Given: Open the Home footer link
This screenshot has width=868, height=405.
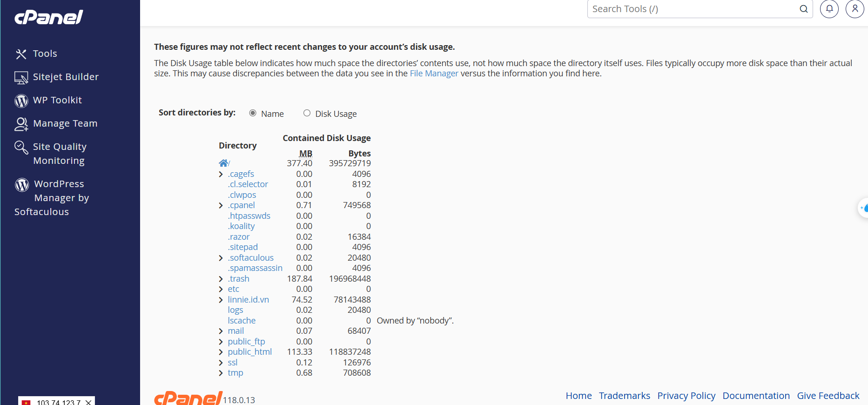Looking at the screenshot, I should point(579,396).
